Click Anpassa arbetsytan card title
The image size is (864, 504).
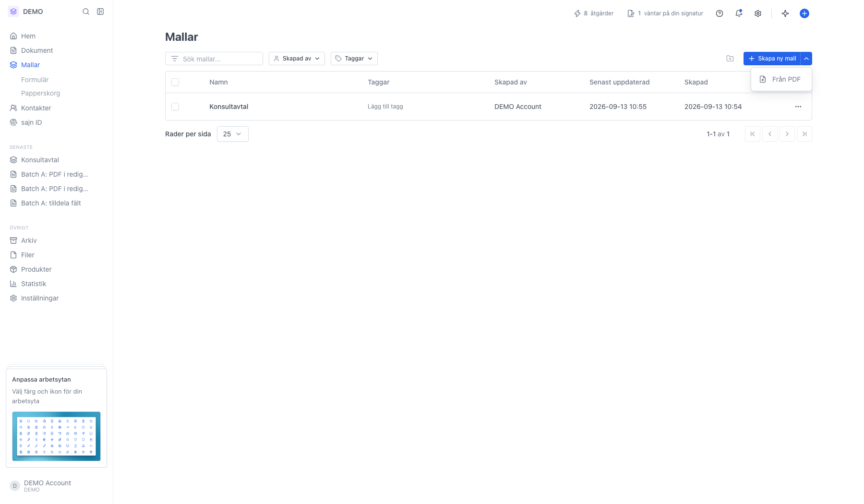(x=41, y=379)
